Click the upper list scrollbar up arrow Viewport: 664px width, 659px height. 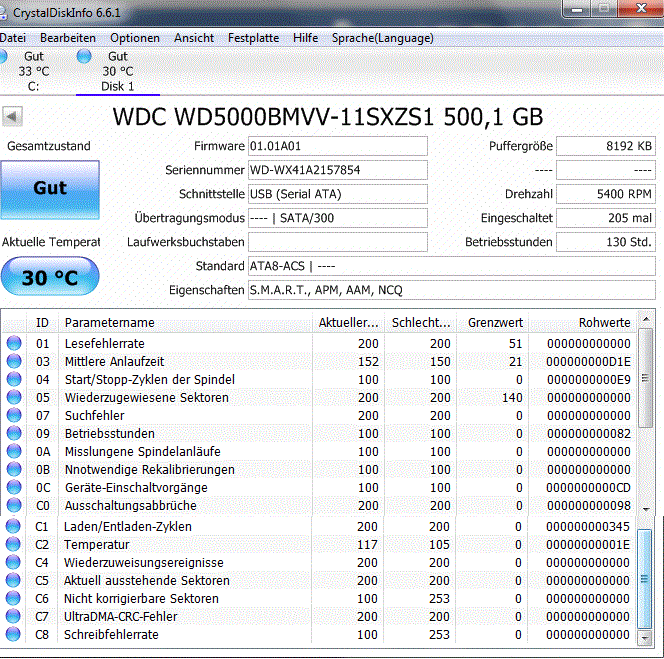pyautogui.click(x=646, y=319)
